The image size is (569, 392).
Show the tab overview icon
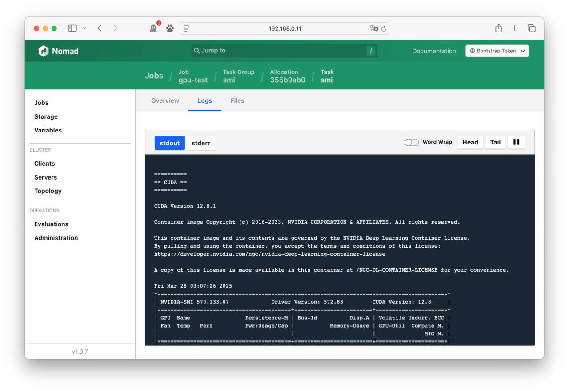532,28
